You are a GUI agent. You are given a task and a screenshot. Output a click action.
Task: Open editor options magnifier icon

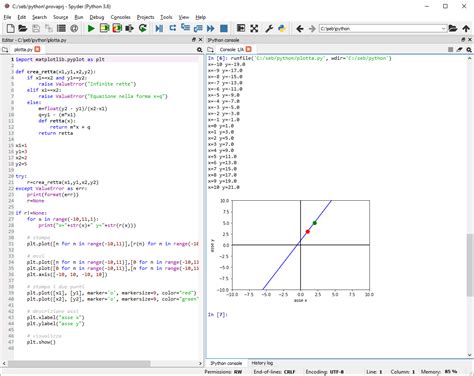(x=199, y=50)
